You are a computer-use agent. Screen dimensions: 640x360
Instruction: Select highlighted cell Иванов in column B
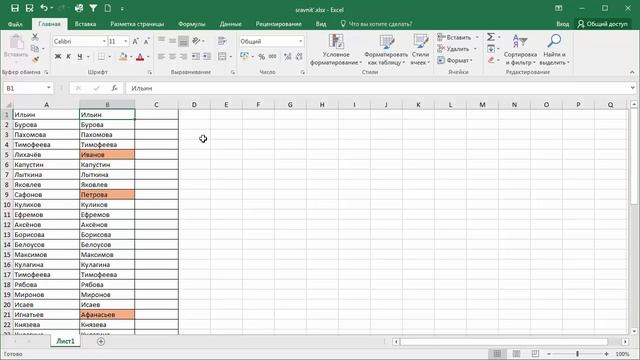coord(107,155)
